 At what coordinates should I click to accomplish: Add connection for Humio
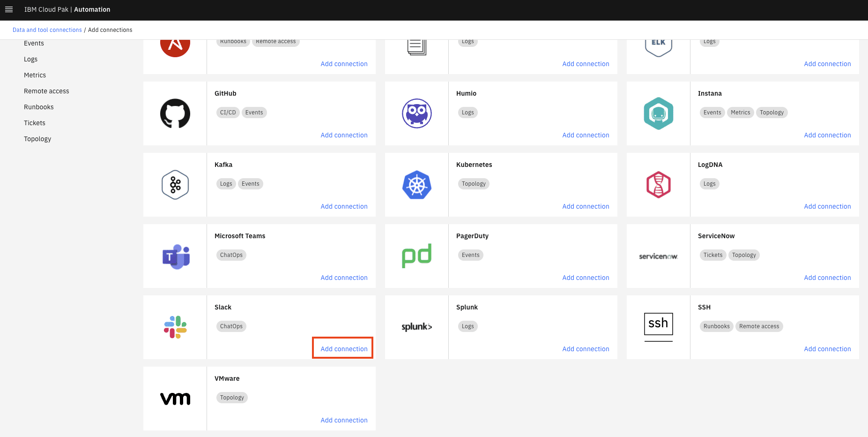tap(586, 135)
